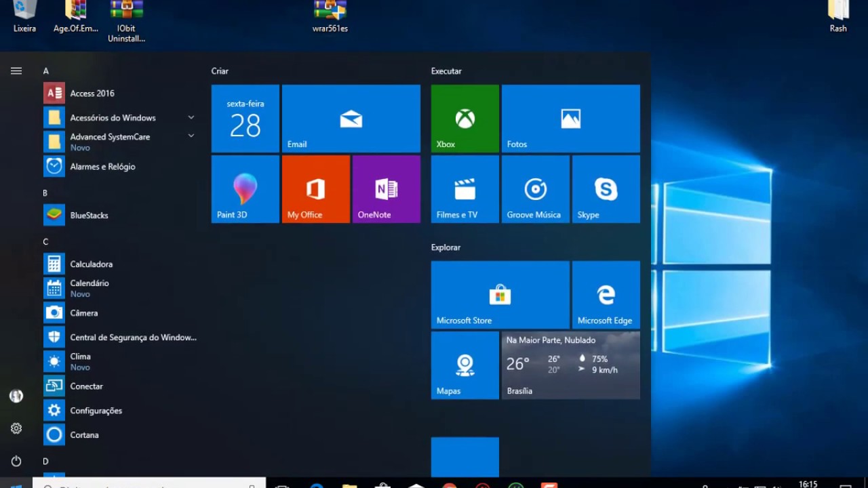
Task: Expand the Acessórios do Windows folder chevron
Action: (191, 117)
